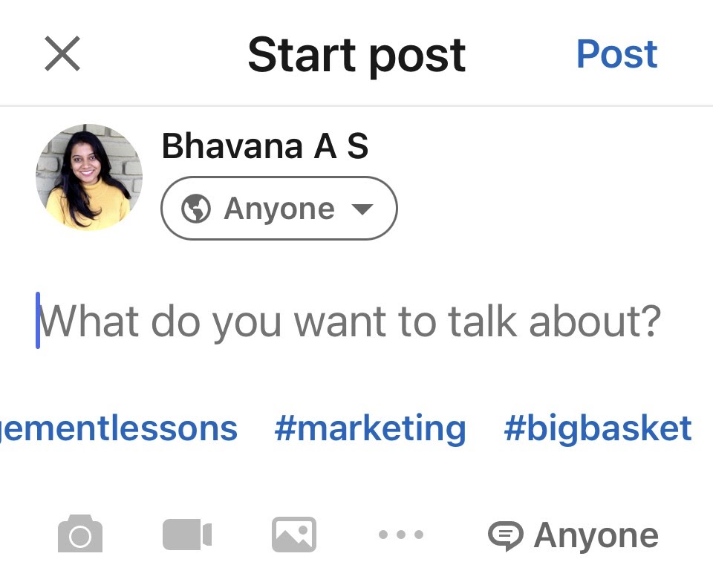
Task: Tap Bhavana A S profile photo
Action: 89,177
